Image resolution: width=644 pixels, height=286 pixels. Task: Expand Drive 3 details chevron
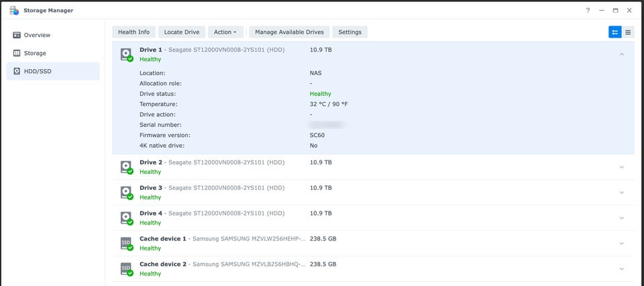coord(622,193)
